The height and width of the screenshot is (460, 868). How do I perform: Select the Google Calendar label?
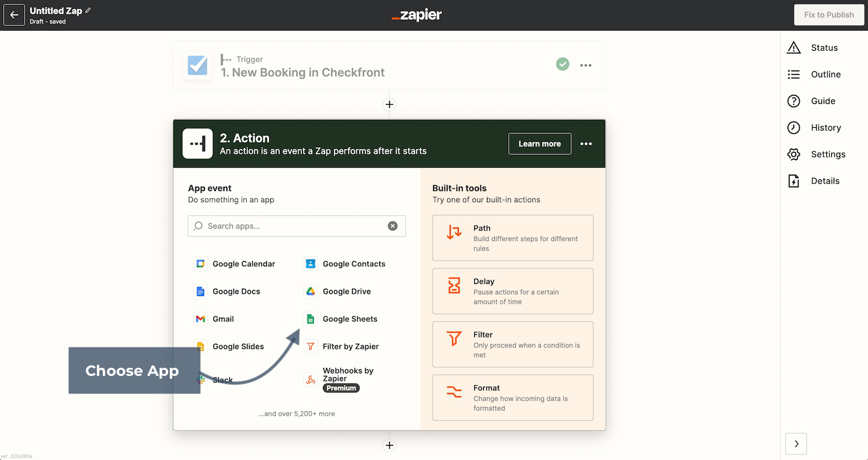click(x=244, y=264)
